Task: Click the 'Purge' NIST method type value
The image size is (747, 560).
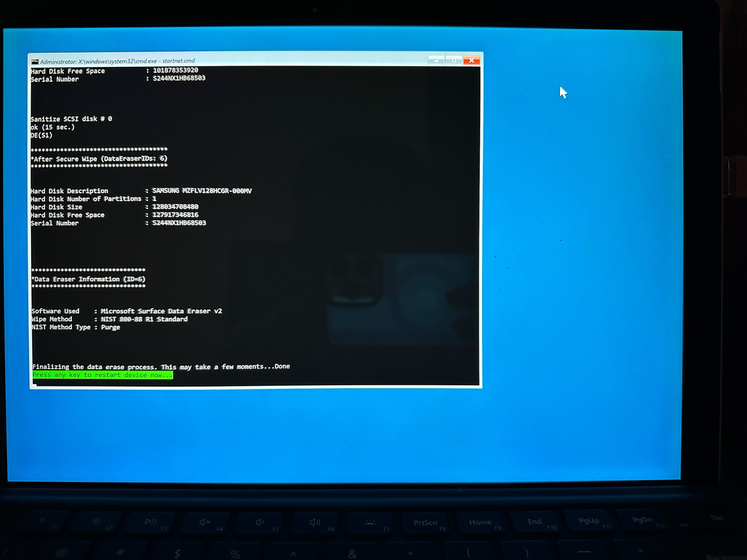Action: click(111, 327)
